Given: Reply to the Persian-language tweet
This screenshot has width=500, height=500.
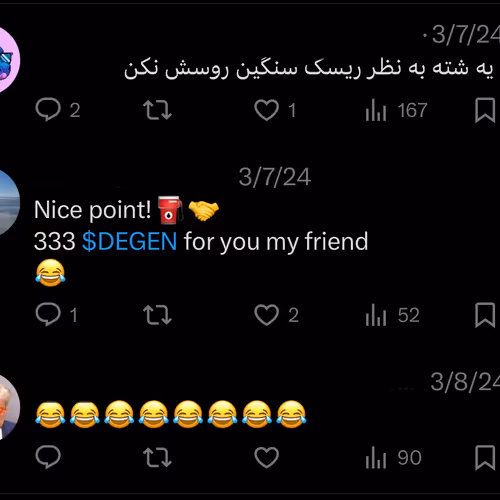Looking at the screenshot, I should (57, 110).
